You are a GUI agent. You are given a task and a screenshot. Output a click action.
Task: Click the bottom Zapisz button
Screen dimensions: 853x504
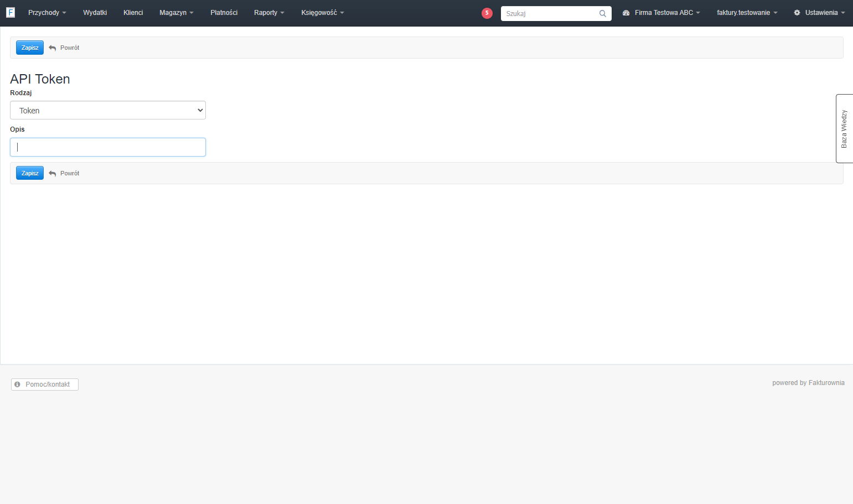click(x=30, y=173)
